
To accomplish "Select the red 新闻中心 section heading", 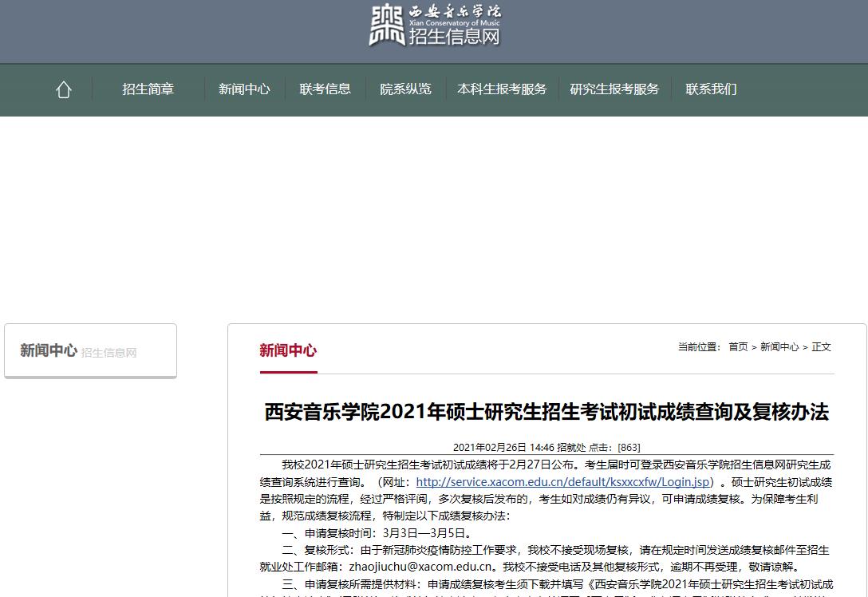I will (288, 351).
